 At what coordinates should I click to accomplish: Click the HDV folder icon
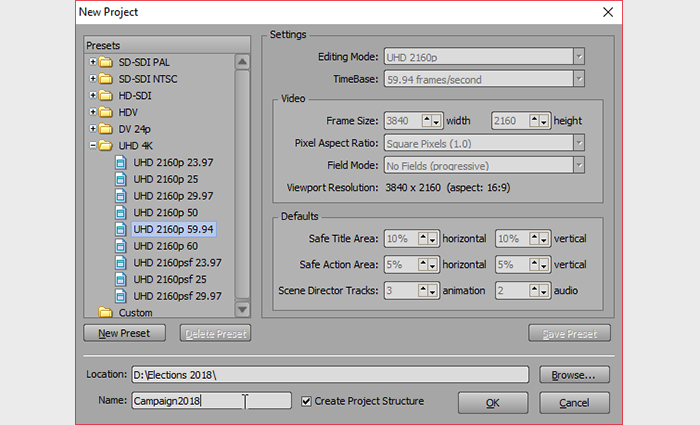click(107, 111)
